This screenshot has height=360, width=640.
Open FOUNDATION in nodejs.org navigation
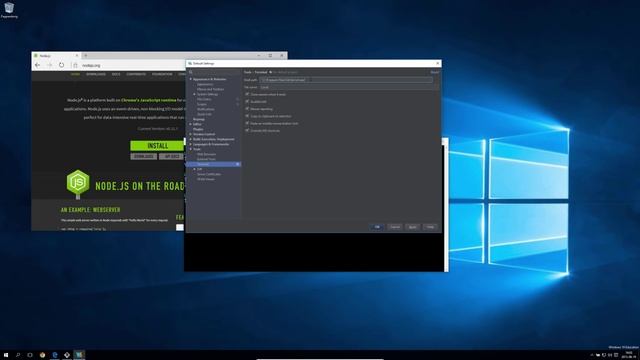tap(162, 74)
